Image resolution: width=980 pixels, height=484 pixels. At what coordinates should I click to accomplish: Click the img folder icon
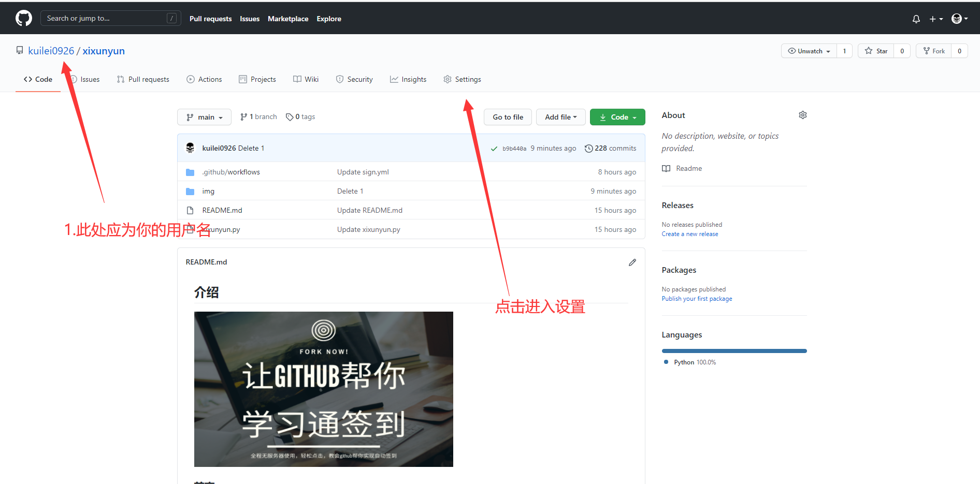pyautogui.click(x=190, y=191)
